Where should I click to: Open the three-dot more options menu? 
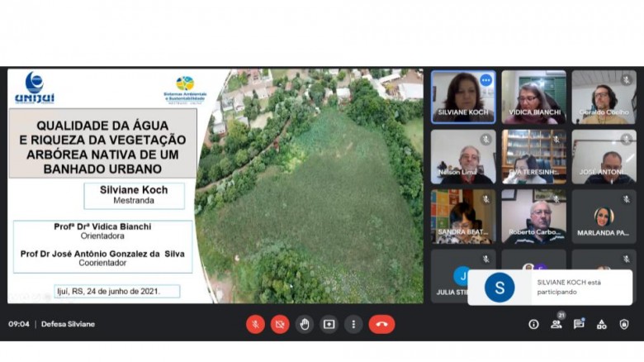click(354, 324)
